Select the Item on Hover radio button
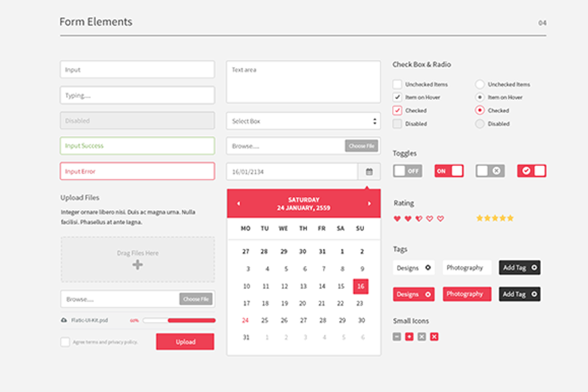Screen dimensions: 588x392 pyautogui.click(x=480, y=97)
